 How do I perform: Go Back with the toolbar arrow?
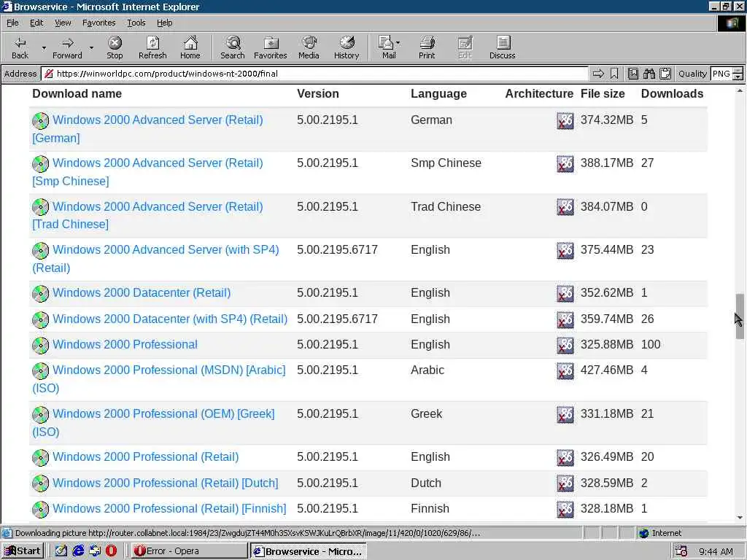(x=20, y=47)
